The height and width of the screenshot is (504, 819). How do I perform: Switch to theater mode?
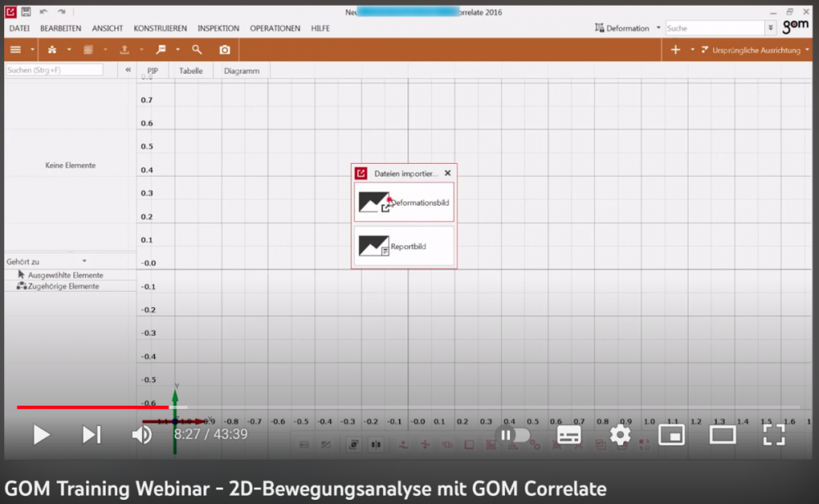[x=723, y=434]
